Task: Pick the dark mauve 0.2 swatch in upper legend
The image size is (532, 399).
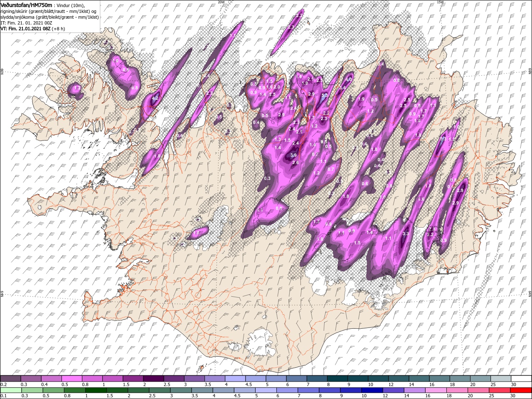Action: coord(10,379)
